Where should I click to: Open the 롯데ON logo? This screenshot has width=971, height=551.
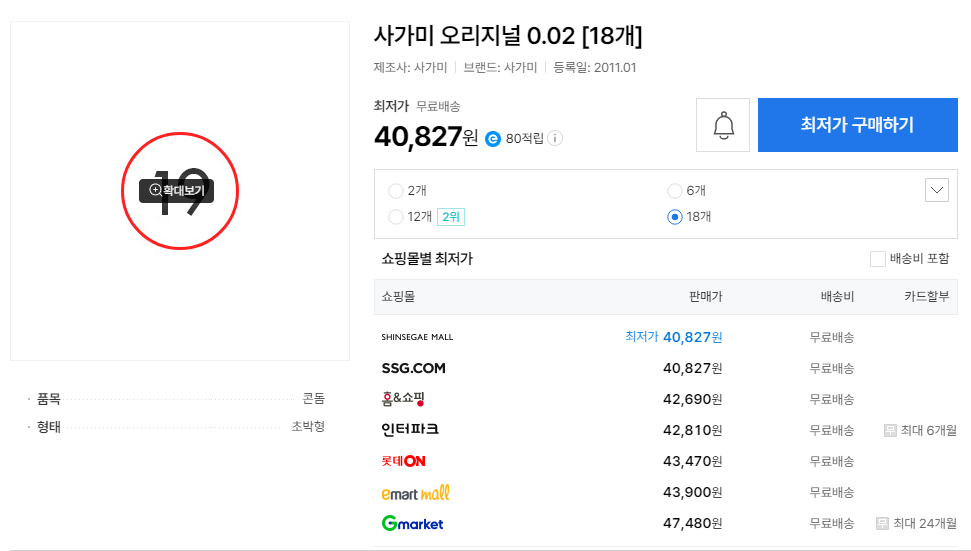point(404,461)
